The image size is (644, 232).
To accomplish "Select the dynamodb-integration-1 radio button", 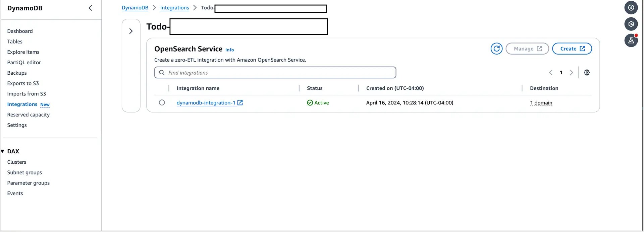I will point(162,102).
